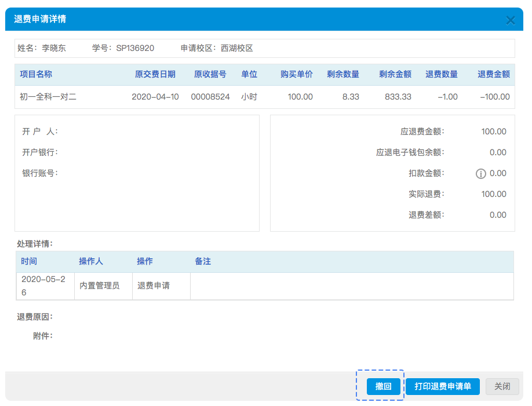This screenshot has width=532, height=406.
Task: Click the 项目名称 column header
Action: coord(36,74)
